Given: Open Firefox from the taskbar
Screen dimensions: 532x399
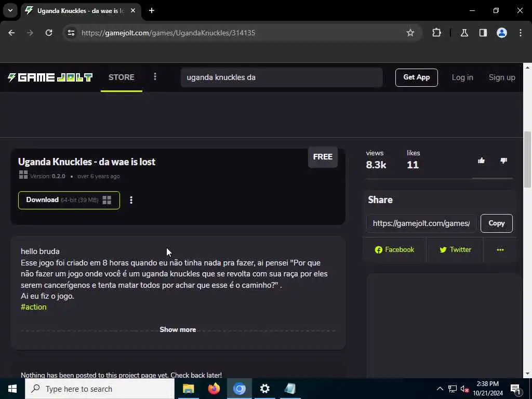Looking at the screenshot, I should tap(214, 389).
